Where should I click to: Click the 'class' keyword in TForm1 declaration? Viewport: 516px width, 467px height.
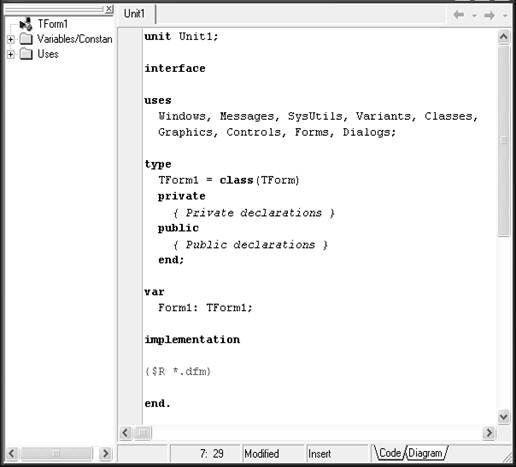click(237, 180)
